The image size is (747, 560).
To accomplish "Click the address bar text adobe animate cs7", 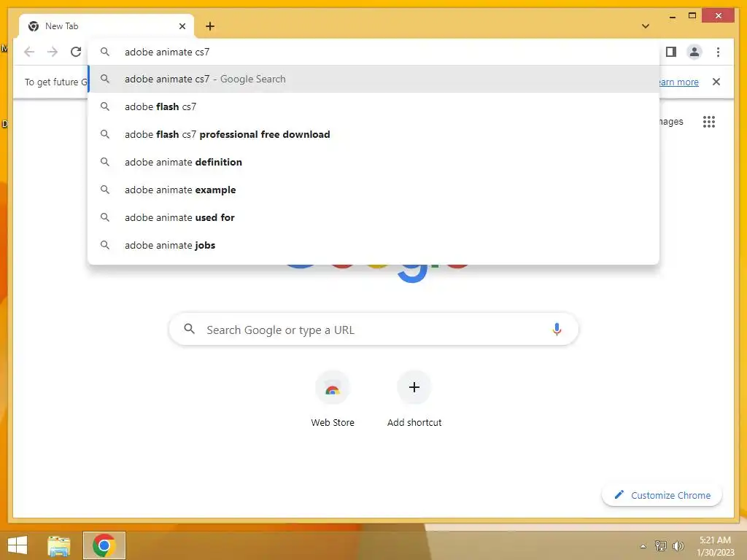I will coord(167,52).
